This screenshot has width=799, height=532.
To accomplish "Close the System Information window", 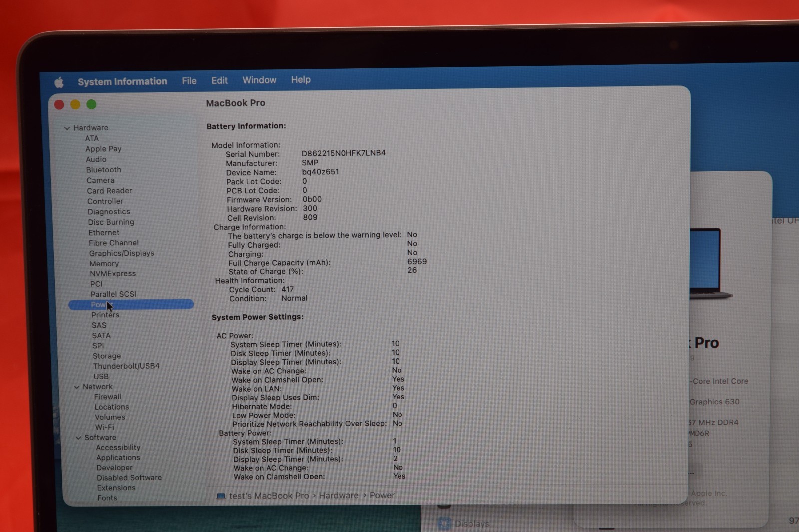I will 59,104.
